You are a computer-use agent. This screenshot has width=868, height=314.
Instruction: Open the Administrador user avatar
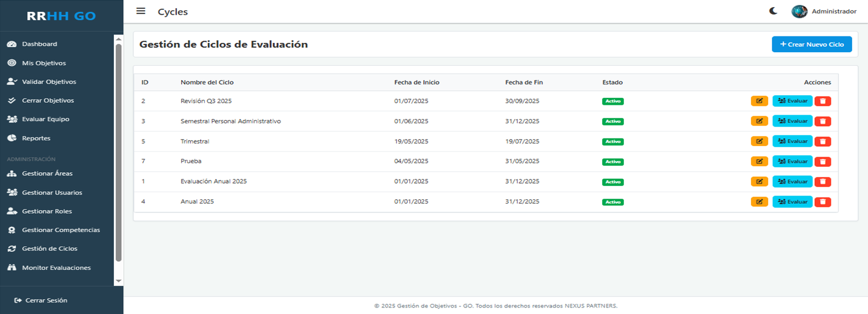point(799,11)
